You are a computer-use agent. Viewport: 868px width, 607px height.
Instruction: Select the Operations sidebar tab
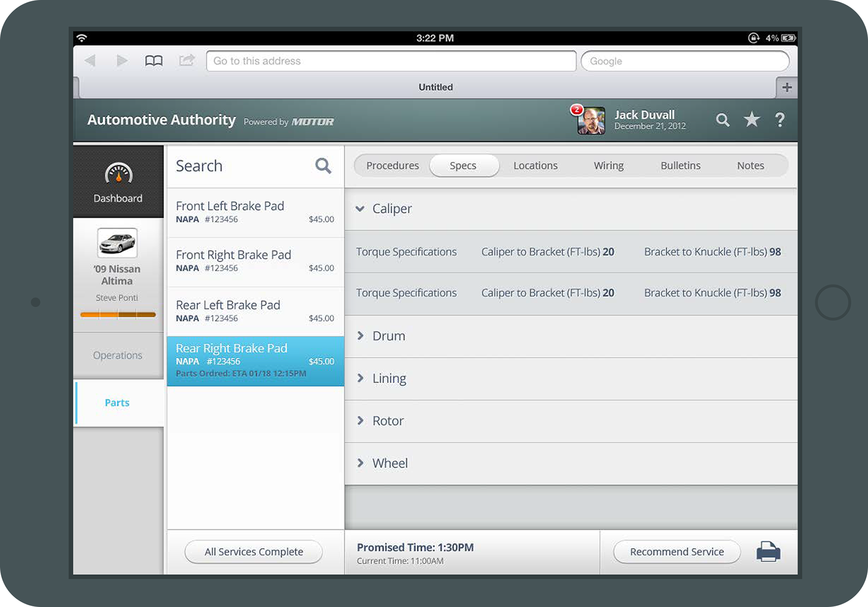(118, 355)
